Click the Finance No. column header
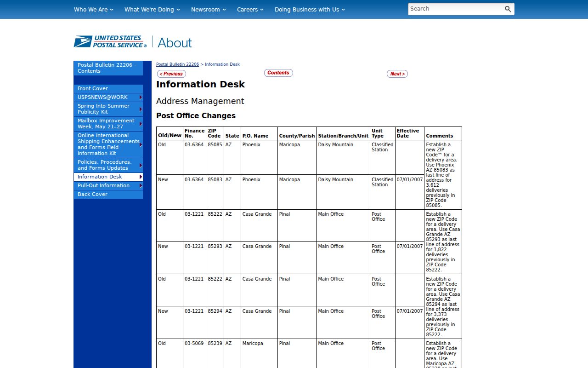 coord(194,133)
